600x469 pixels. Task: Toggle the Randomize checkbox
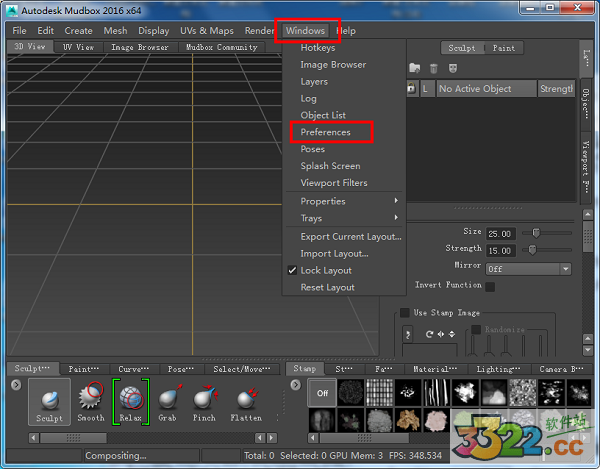pos(476,329)
